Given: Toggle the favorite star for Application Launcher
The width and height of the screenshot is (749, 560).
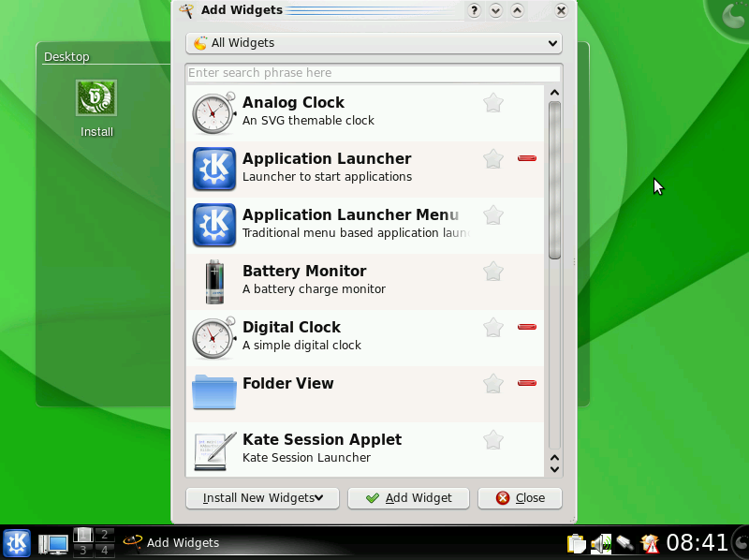Looking at the screenshot, I should (493, 158).
